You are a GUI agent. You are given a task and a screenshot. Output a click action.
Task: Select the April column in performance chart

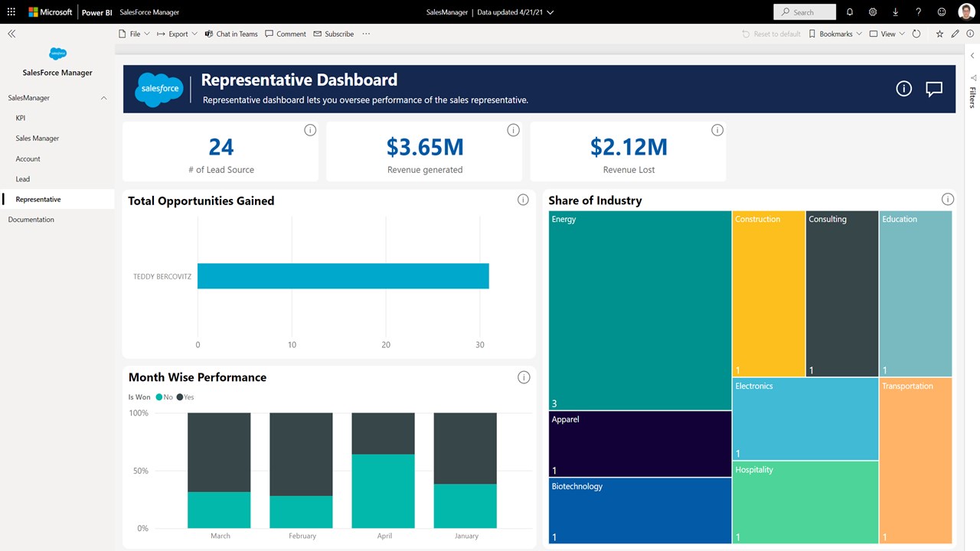click(x=383, y=471)
